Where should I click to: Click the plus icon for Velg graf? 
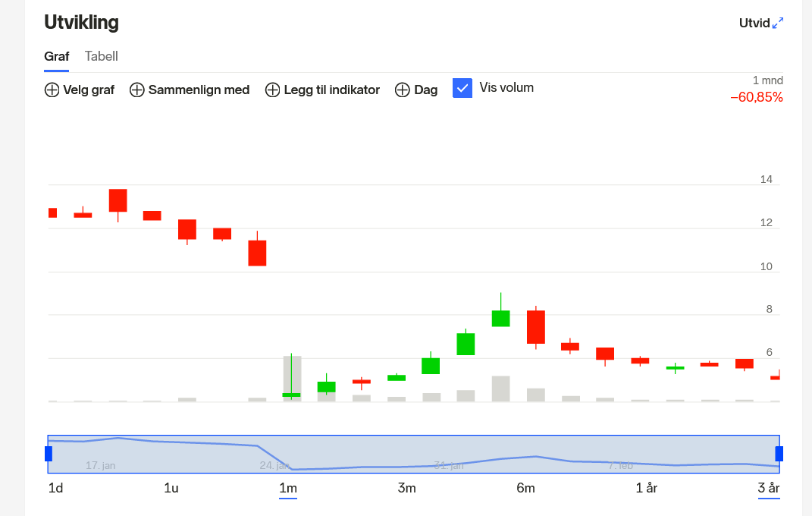[x=52, y=90]
